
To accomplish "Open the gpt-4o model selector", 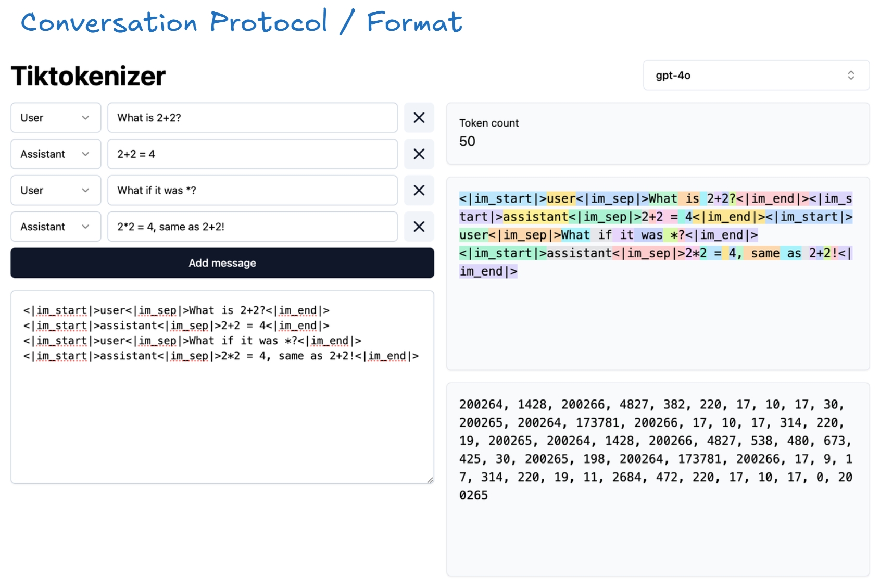I will pyautogui.click(x=756, y=76).
